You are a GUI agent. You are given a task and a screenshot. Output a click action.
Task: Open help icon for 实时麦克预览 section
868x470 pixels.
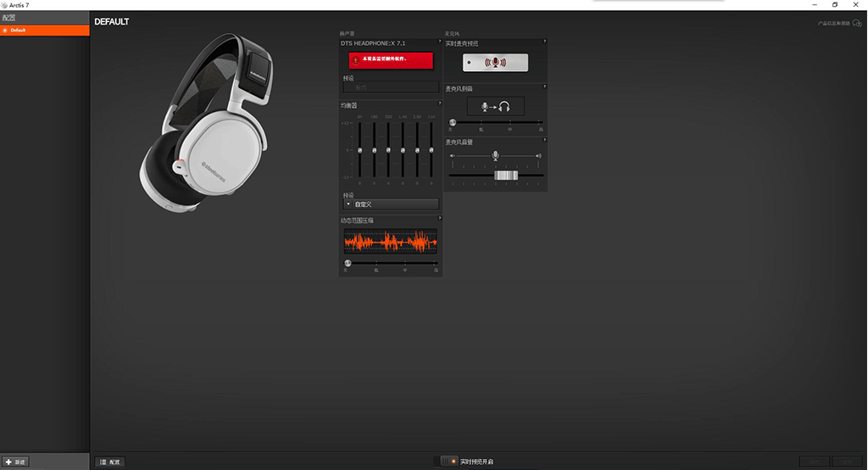(545, 41)
